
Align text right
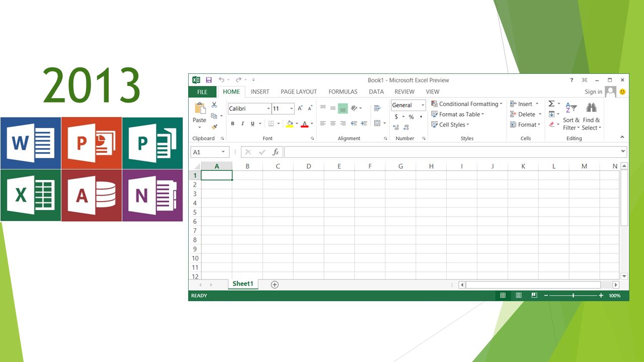(x=343, y=123)
